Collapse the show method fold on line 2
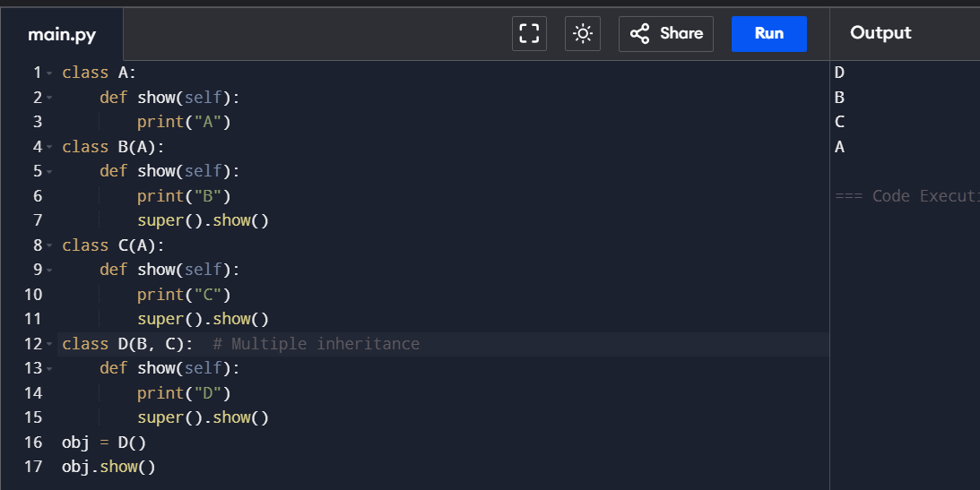The height and width of the screenshot is (490, 980). pyautogui.click(x=49, y=98)
